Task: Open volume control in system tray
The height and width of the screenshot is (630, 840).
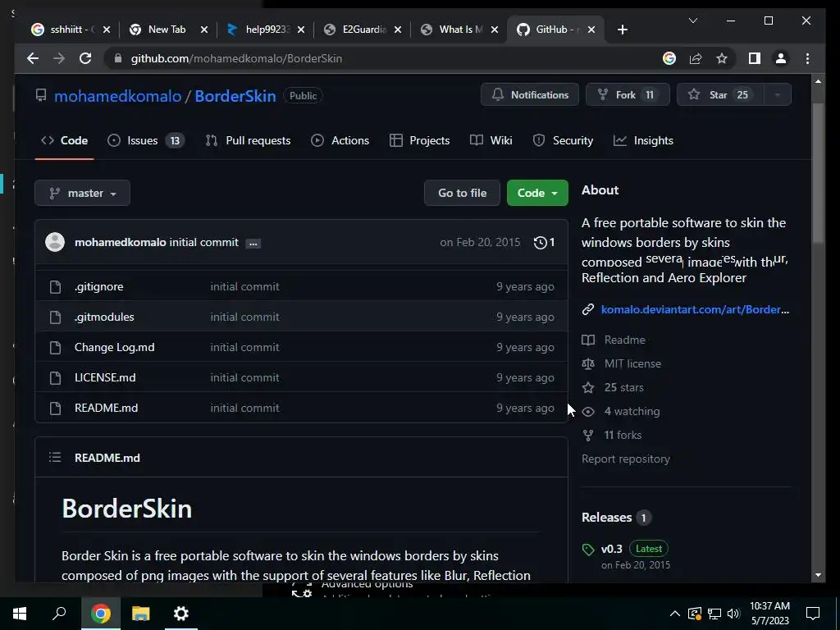Action: [x=733, y=614]
